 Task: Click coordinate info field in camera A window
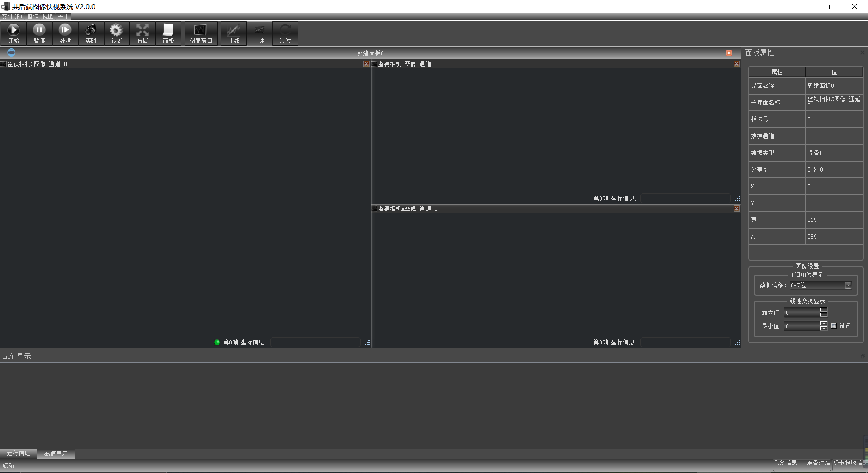click(686, 342)
